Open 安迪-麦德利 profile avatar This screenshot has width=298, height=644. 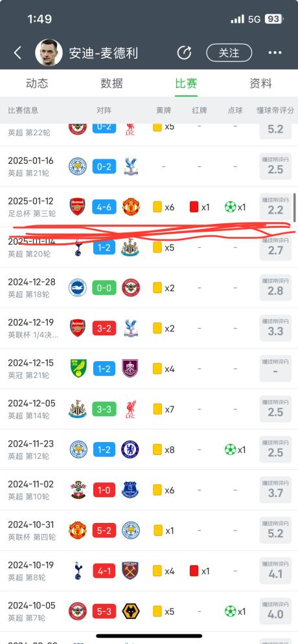(49, 52)
